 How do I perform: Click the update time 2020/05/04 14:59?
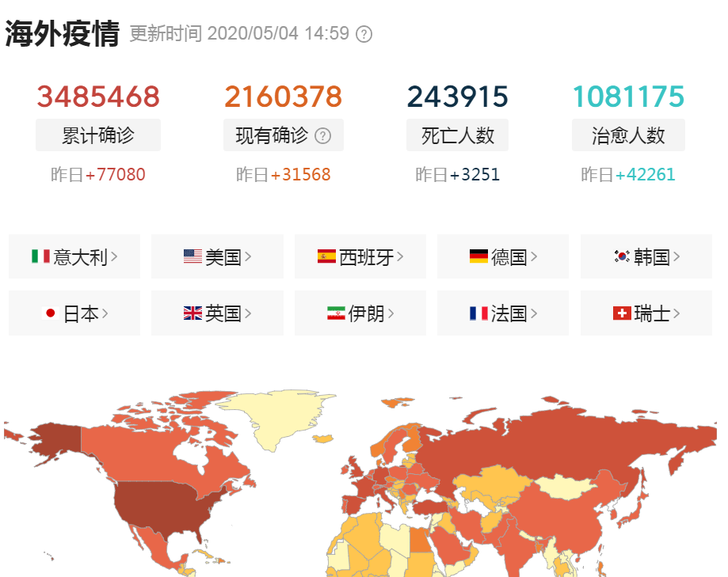coord(277,34)
